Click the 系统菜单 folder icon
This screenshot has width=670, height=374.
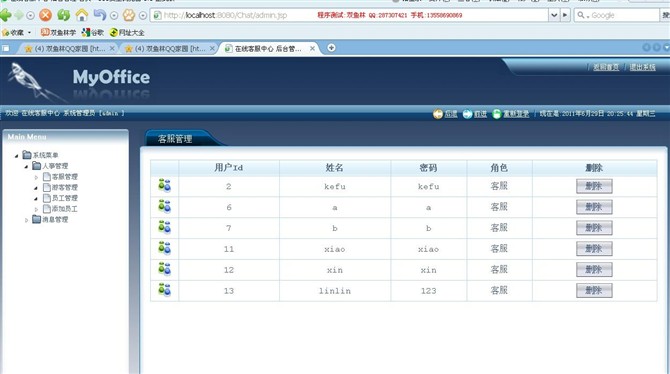coord(27,155)
